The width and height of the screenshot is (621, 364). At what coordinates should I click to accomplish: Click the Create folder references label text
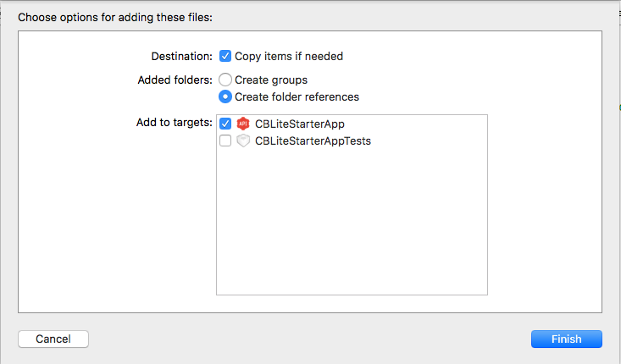point(297,97)
